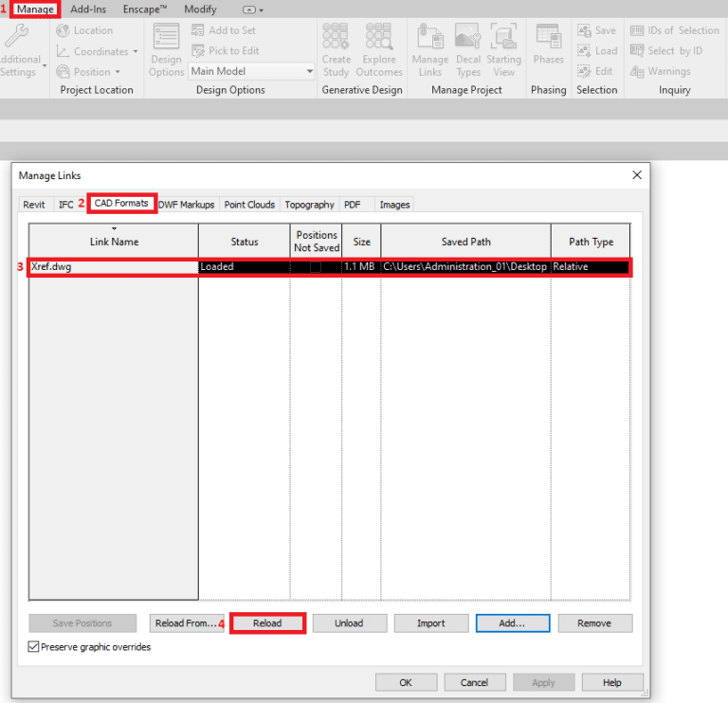
Task: Click the Reload button
Action: click(x=267, y=623)
